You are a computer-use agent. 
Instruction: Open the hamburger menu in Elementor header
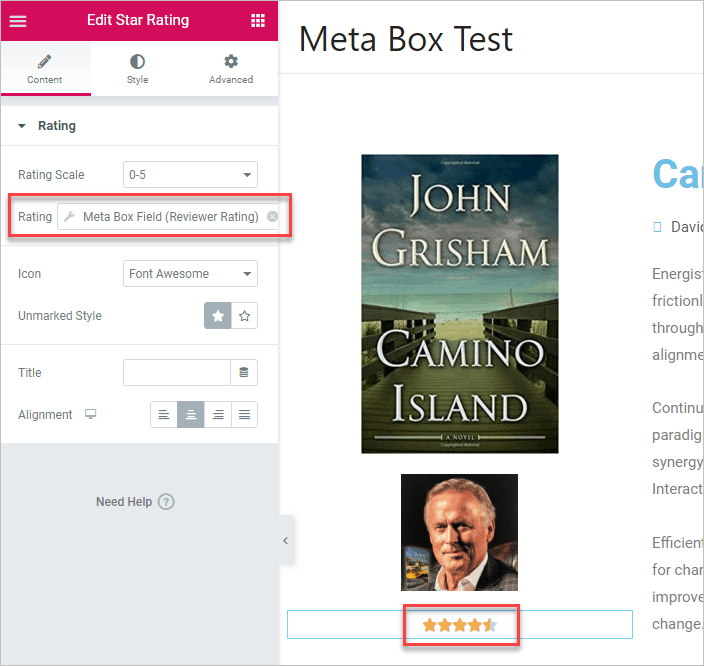[x=18, y=21]
